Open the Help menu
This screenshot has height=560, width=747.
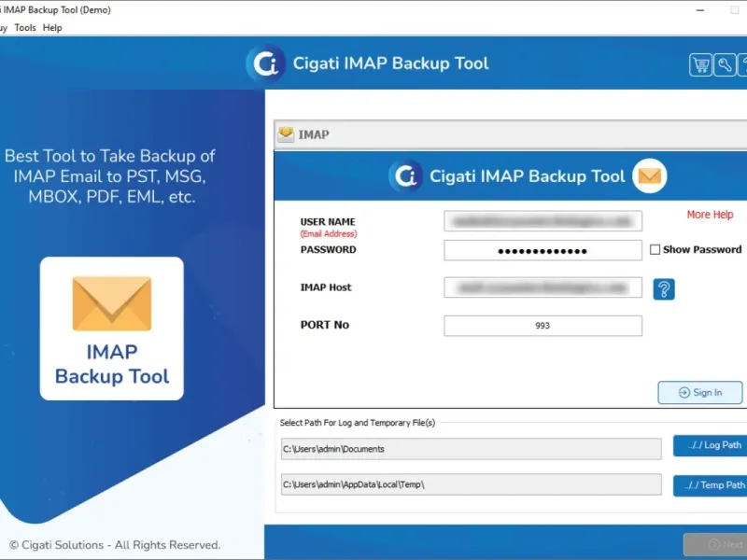52,28
